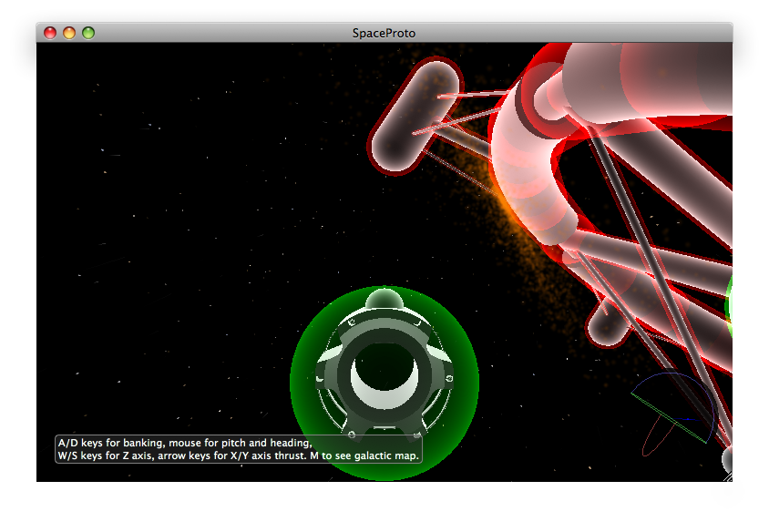Click the ship's central round cockpit
The width and height of the screenshot is (769, 532).
click(384, 374)
